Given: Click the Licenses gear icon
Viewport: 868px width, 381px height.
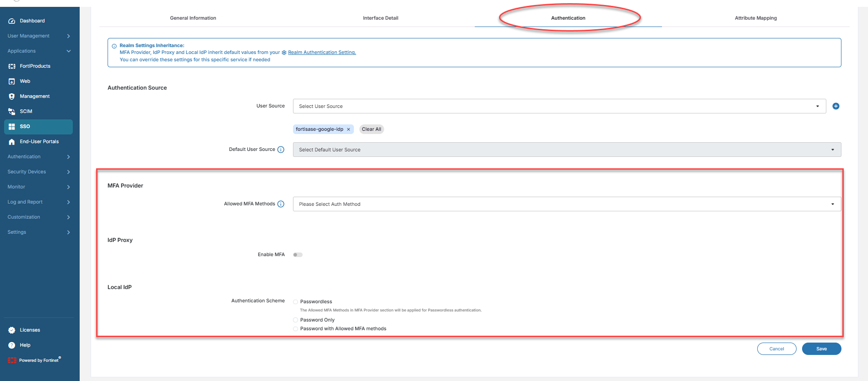Looking at the screenshot, I should 12,330.
